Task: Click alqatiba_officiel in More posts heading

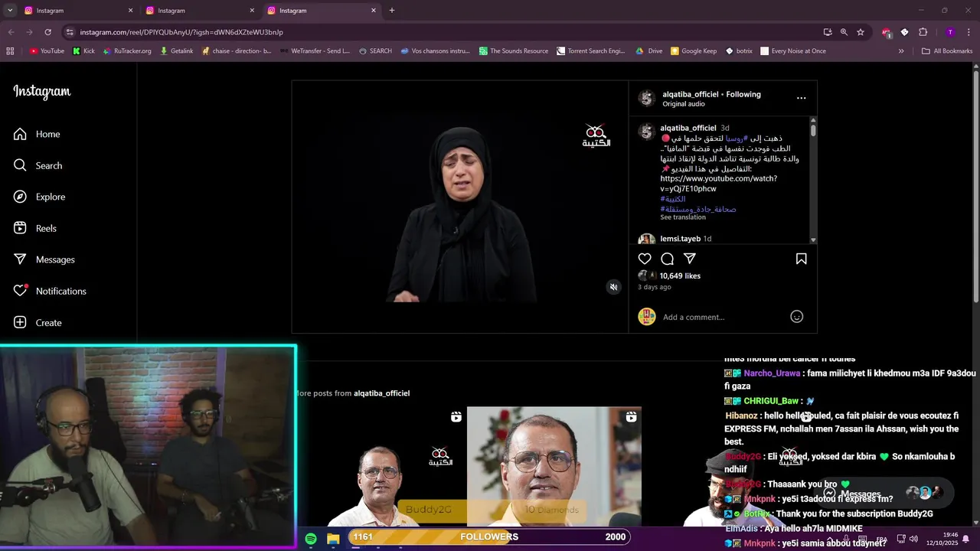Action: click(x=381, y=393)
